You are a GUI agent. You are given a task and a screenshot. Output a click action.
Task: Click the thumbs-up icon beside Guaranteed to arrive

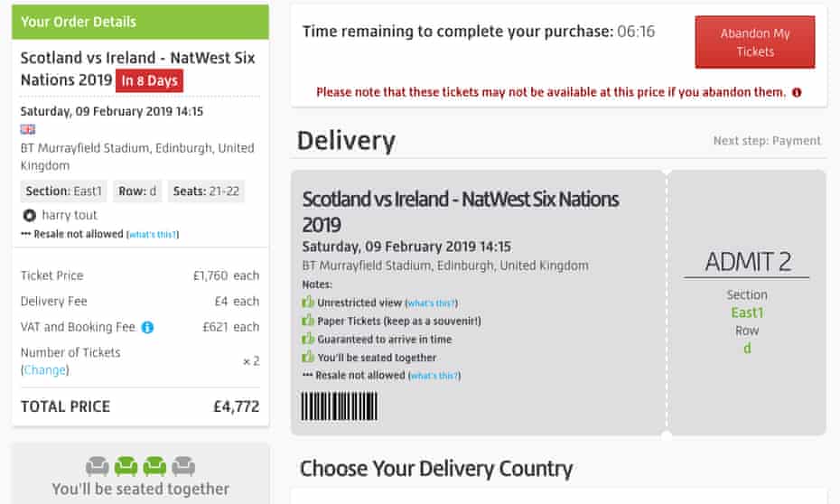pos(308,339)
